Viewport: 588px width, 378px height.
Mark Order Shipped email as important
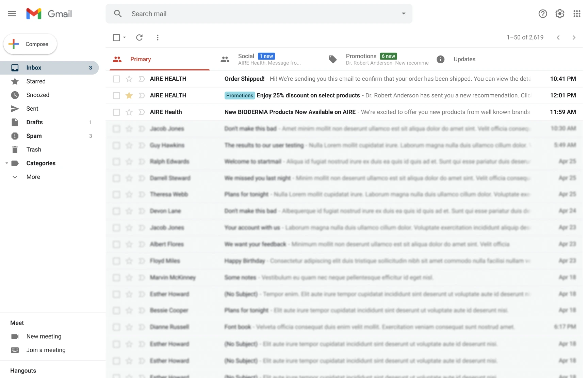(x=142, y=79)
